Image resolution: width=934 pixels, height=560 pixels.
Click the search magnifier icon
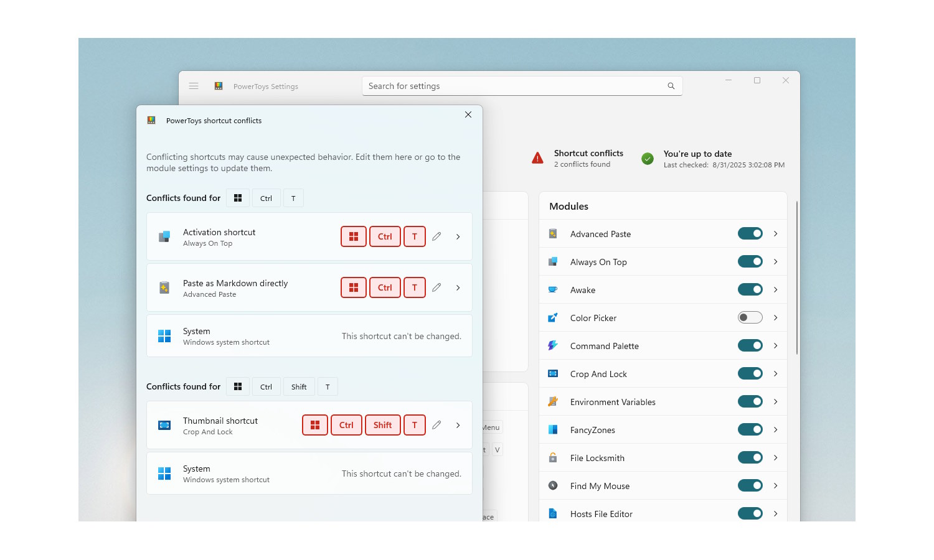click(671, 86)
